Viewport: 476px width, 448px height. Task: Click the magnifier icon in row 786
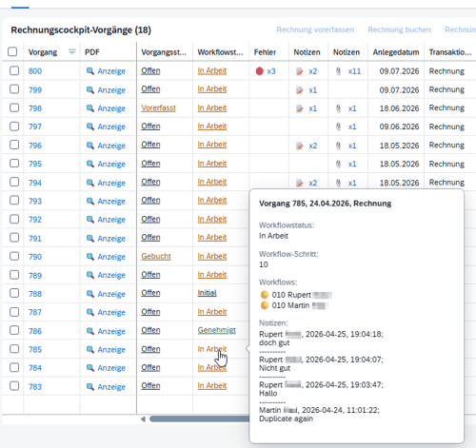point(90,331)
